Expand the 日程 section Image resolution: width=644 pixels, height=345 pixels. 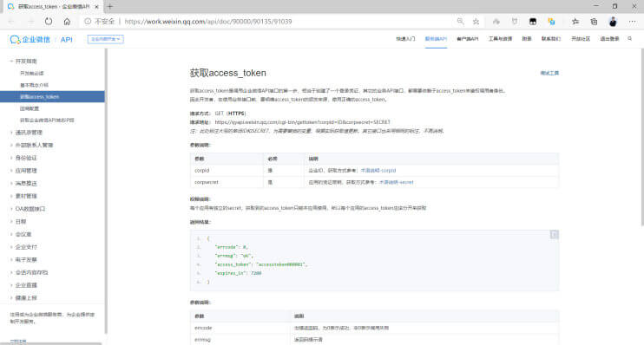(11, 222)
